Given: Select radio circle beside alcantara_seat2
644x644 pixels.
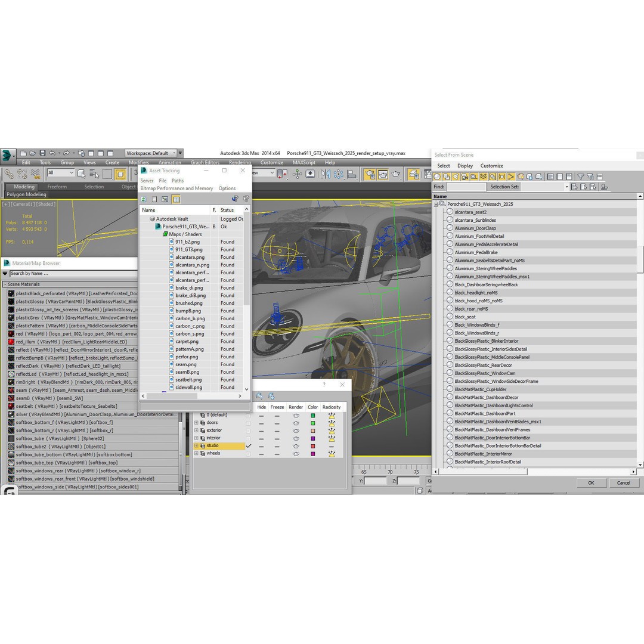Looking at the screenshot, I should click(x=450, y=212).
